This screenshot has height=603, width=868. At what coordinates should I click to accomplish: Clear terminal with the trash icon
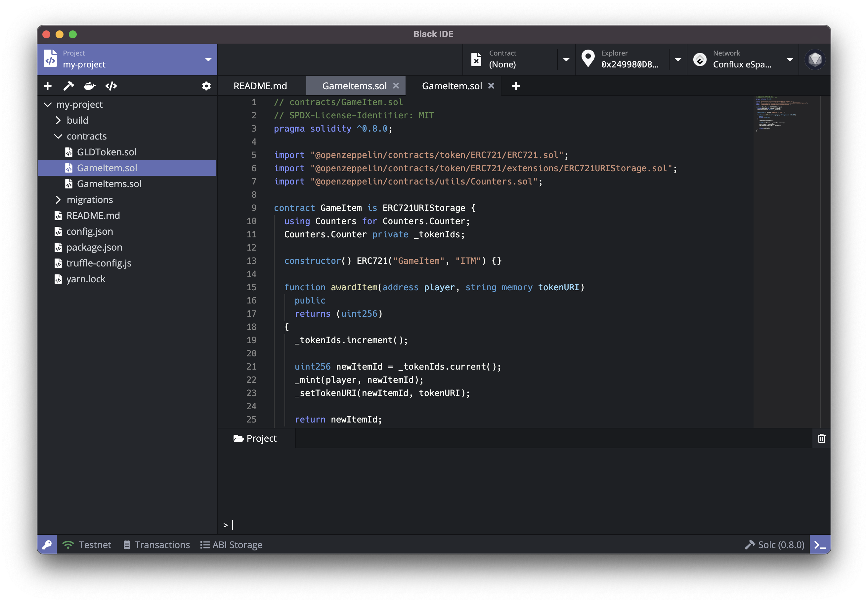point(821,439)
